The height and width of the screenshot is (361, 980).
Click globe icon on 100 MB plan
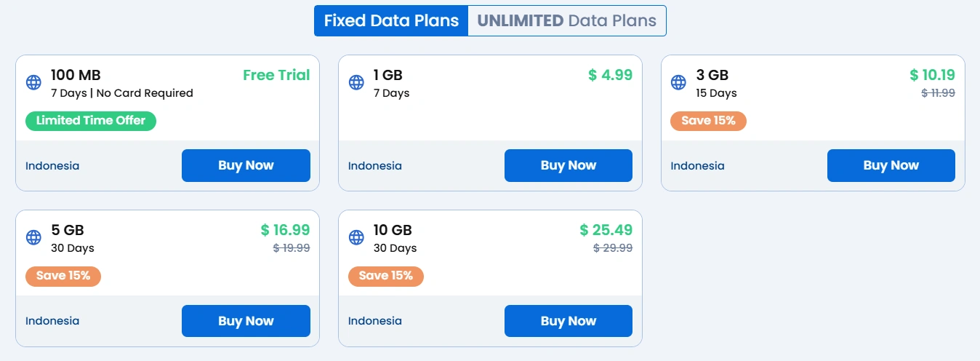tap(33, 82)
